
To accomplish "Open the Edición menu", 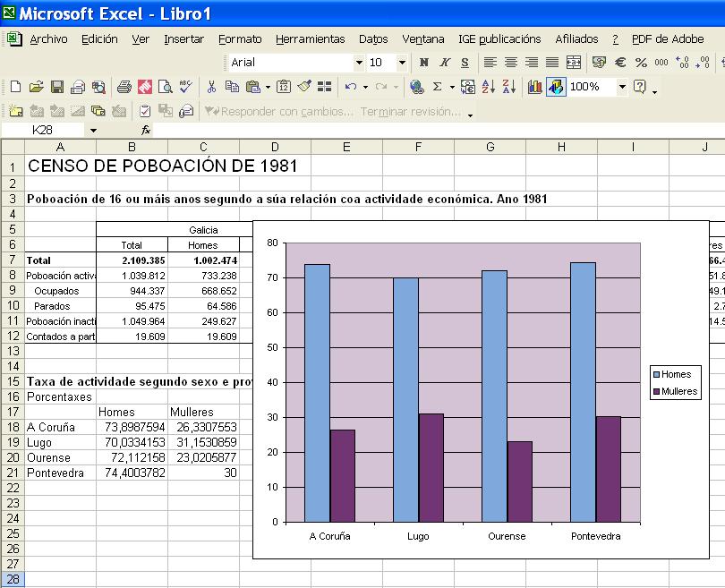I will coord(99,39).
